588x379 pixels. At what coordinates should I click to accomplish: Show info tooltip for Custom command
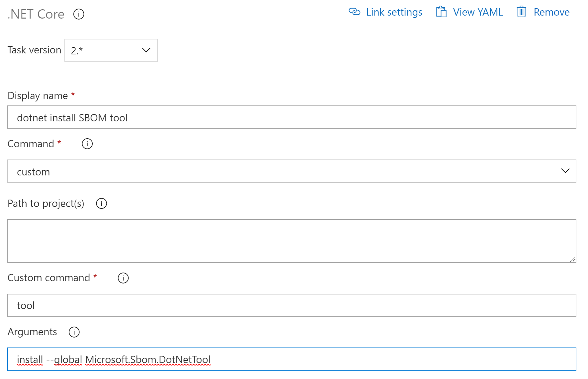tap(123, 278)
